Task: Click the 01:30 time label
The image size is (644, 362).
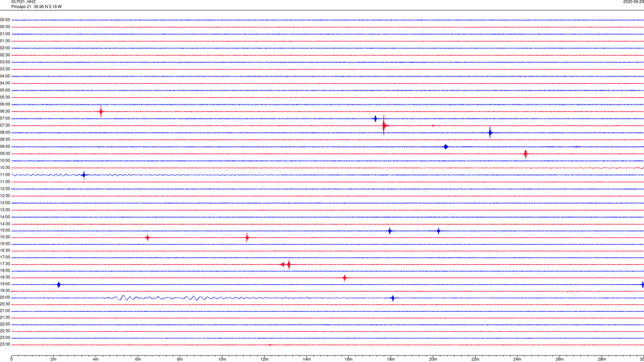Action: click(5, 41)
